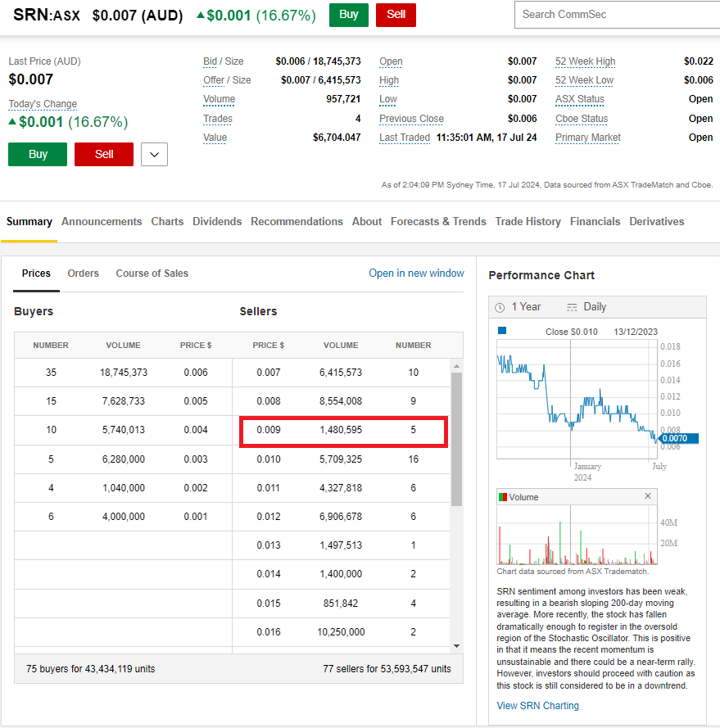Click the Offer / Size label
Screen dimensions: 720x728
click(227, 80)
